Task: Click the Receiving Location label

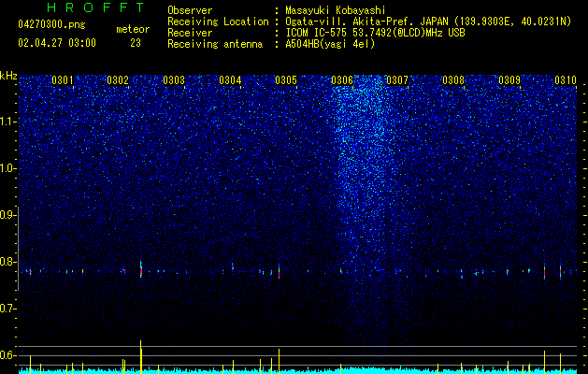Action: pyautogui.click(x=218, y=22)
